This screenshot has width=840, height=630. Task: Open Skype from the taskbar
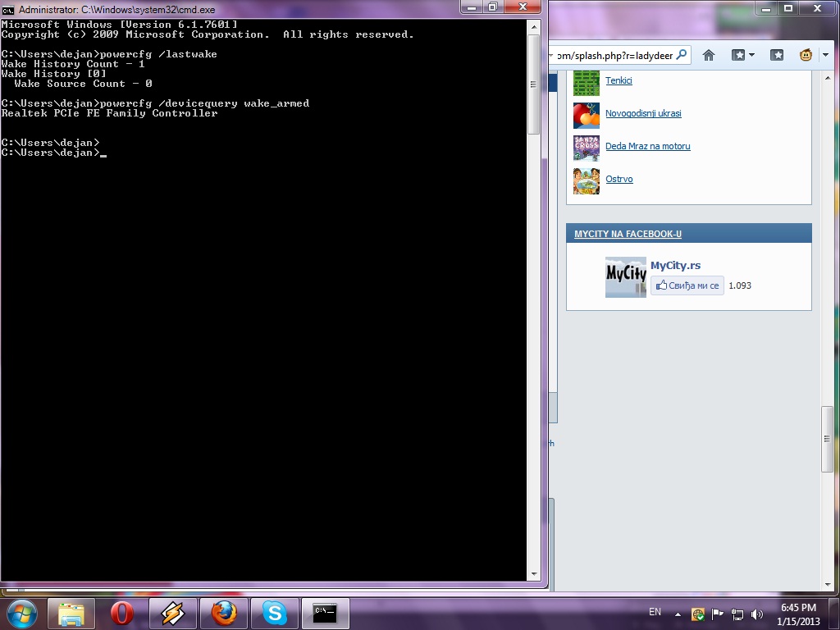pyautogui.click(x=274, y=614)
